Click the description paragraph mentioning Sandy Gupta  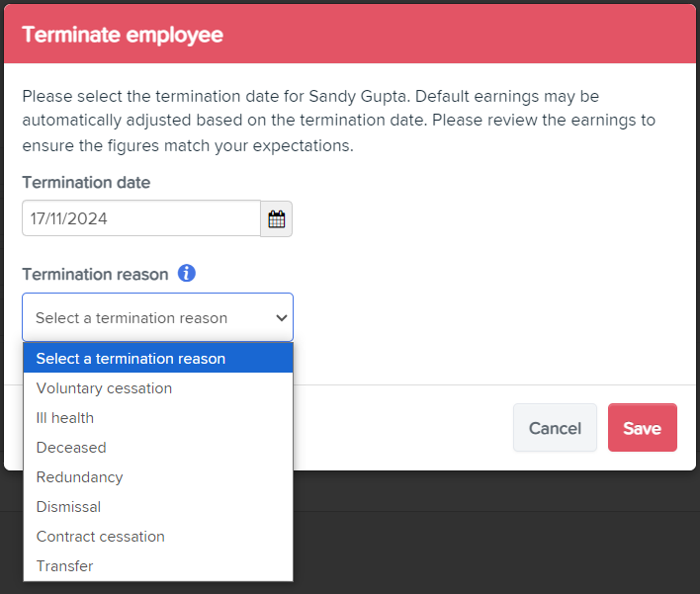[338, 121]
